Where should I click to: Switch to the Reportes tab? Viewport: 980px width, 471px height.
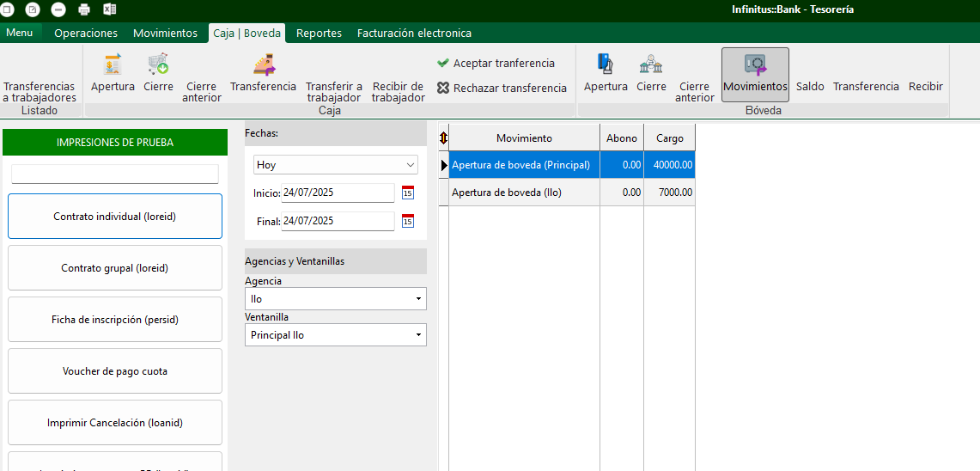click(x=319, y=34)
